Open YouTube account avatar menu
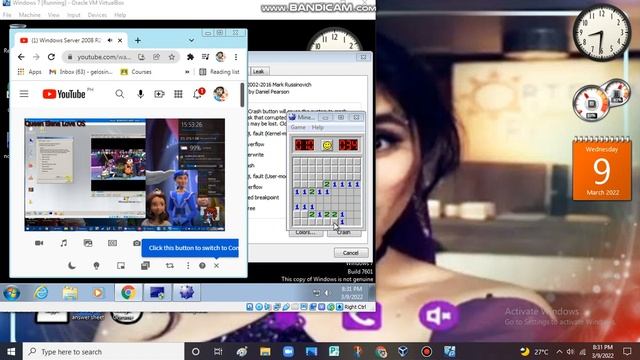Image resolution: width=640 pixels, height=360 pixels. pos(220,94)
